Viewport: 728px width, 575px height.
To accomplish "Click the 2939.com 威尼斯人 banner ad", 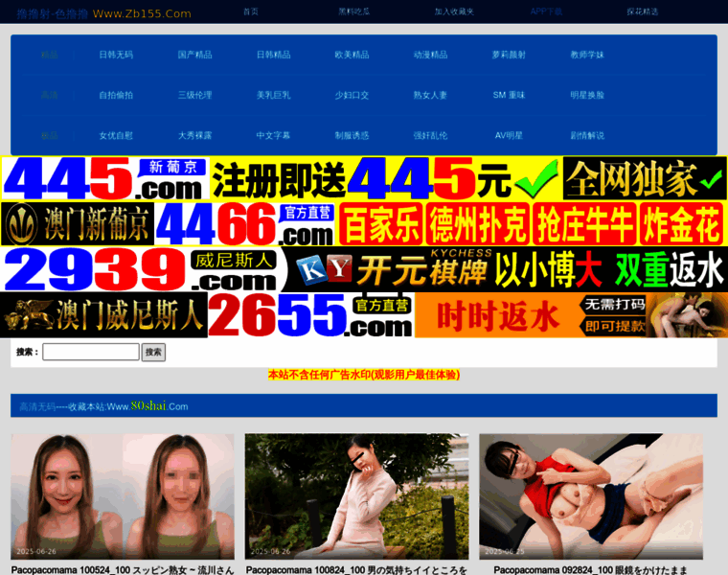I will [364, 269].
